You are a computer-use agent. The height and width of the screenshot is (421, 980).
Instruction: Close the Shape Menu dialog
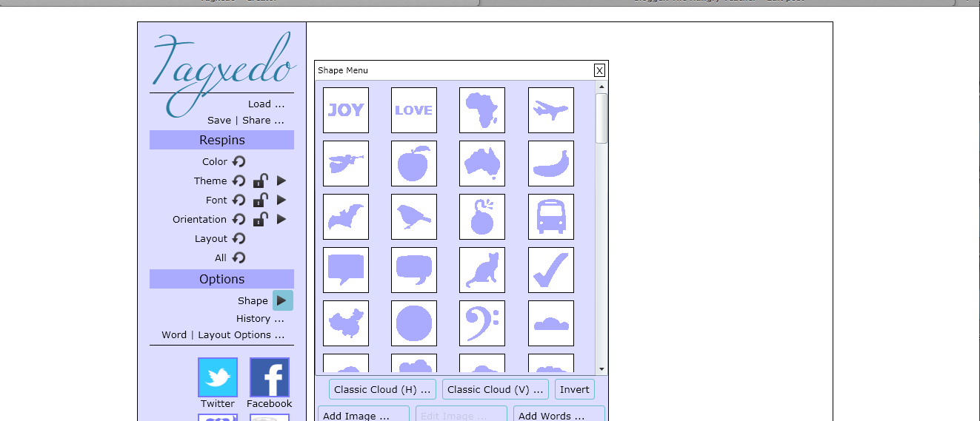[x=599, y=70]
